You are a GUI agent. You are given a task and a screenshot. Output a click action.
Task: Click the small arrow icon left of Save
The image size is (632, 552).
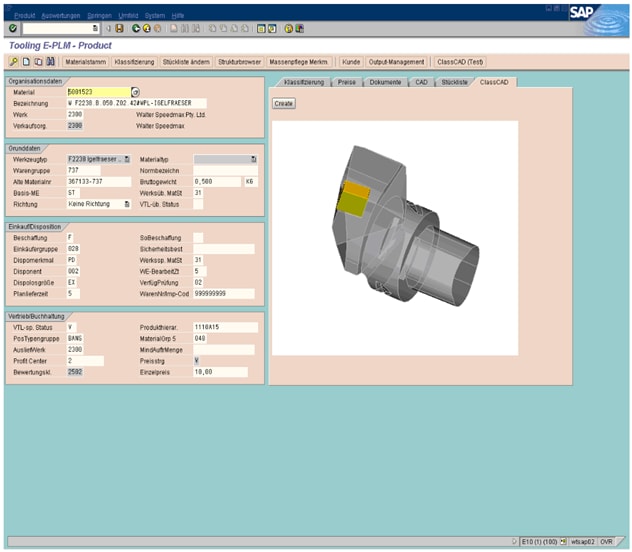[x=108, y=28]
